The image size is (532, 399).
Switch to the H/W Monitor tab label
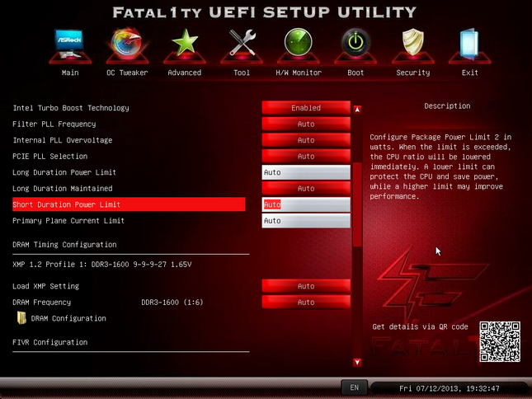[299, 73]
